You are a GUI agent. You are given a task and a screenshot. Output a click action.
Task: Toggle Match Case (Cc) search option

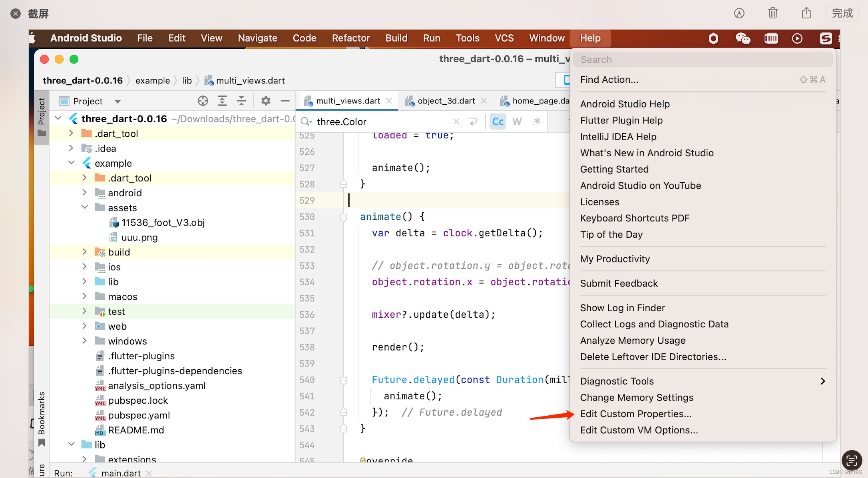[x=498, y=122]
